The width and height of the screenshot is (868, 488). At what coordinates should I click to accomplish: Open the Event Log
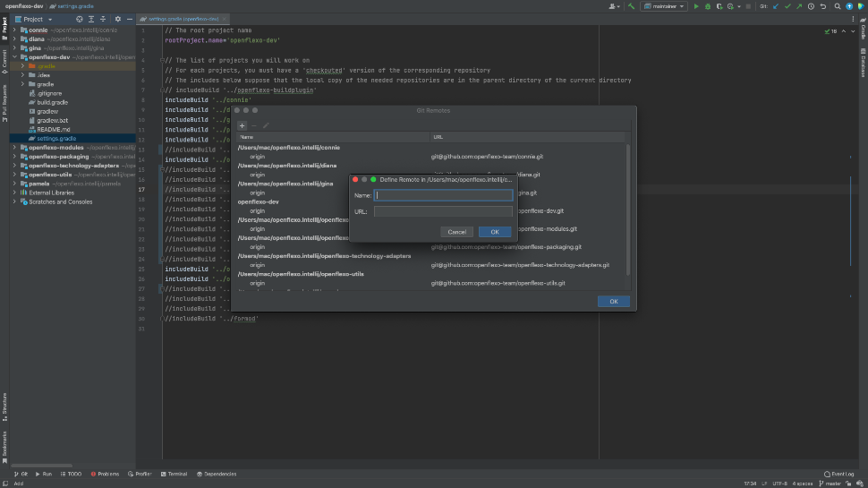tap(838, 475)
